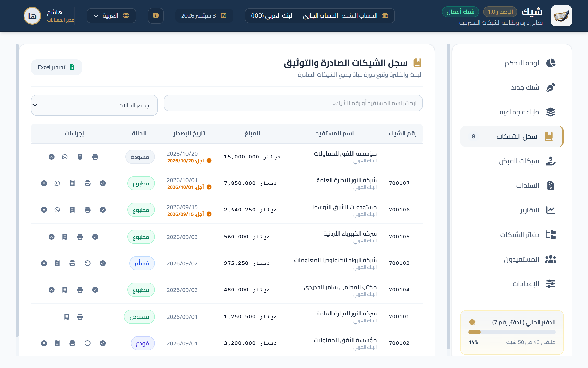The height and width of the screenshot is (368, 588).
Task: Open التقارير reports section
Action: point(512,210)
